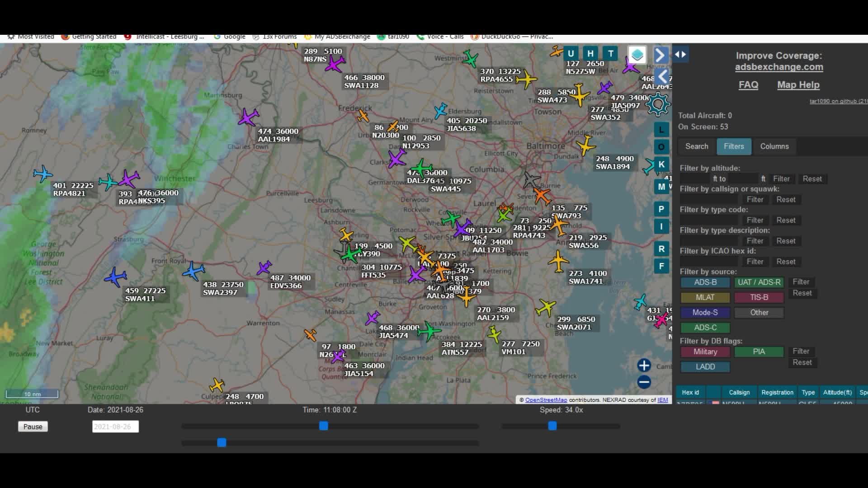The image size is (868, 488).
Task: Pause the replay playback
Action: 33,427
